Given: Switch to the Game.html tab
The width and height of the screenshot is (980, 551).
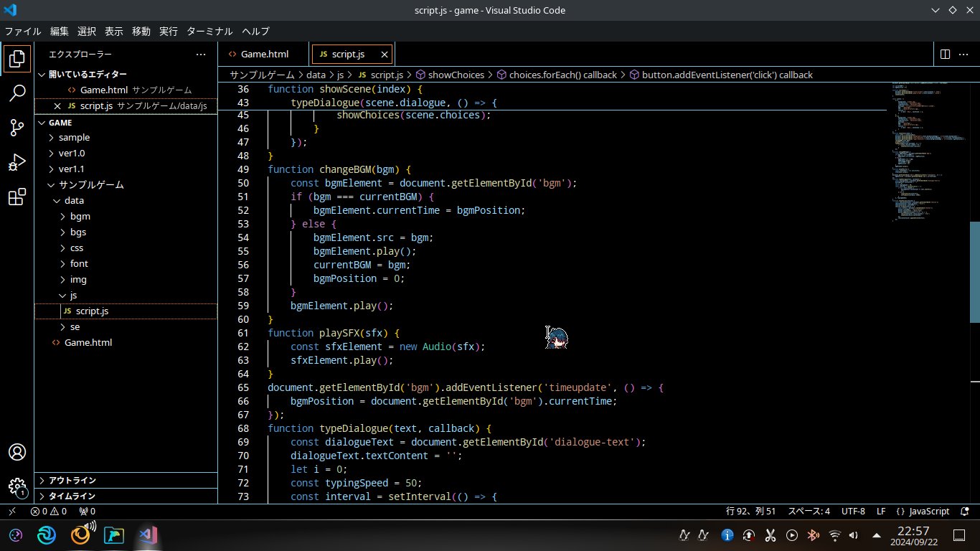Looking at the screenshot, I should pyautogui.click(x=264, y=55).
